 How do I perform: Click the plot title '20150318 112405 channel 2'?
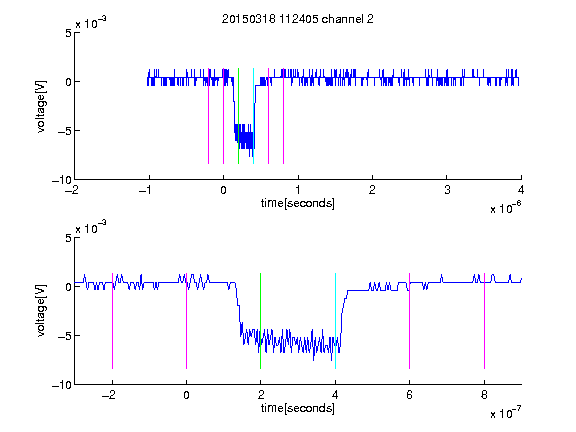click(x=298, y=19)
